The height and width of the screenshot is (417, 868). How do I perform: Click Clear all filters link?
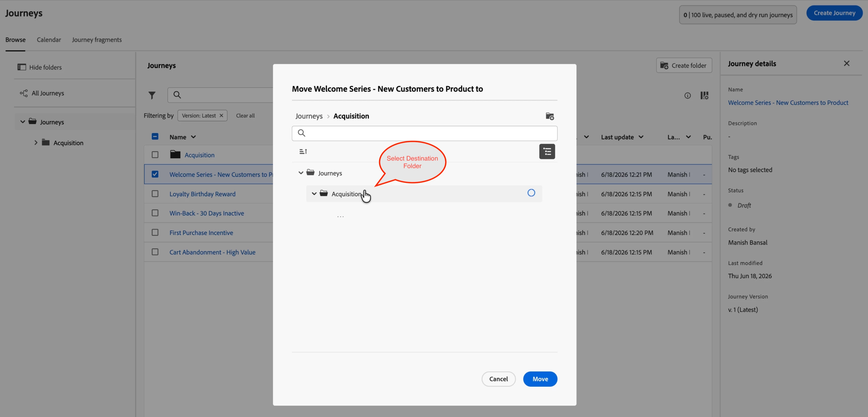(245, 116)
